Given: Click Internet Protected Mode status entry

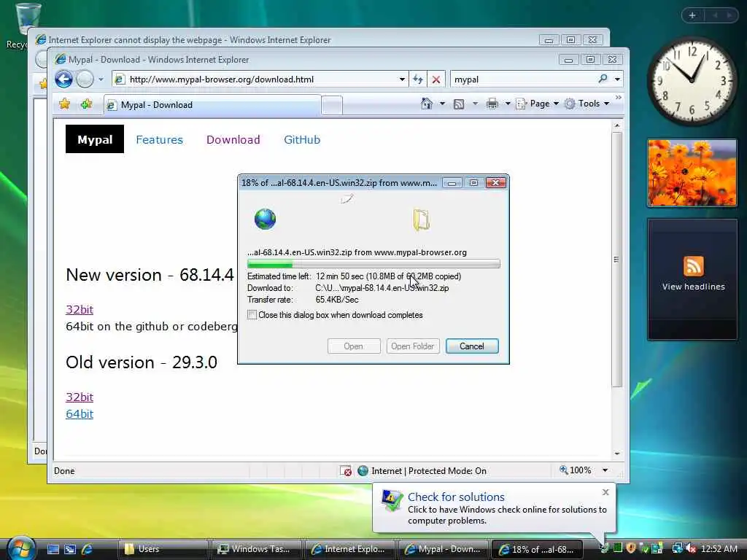Looking at the screenshot, I should 422,471.
